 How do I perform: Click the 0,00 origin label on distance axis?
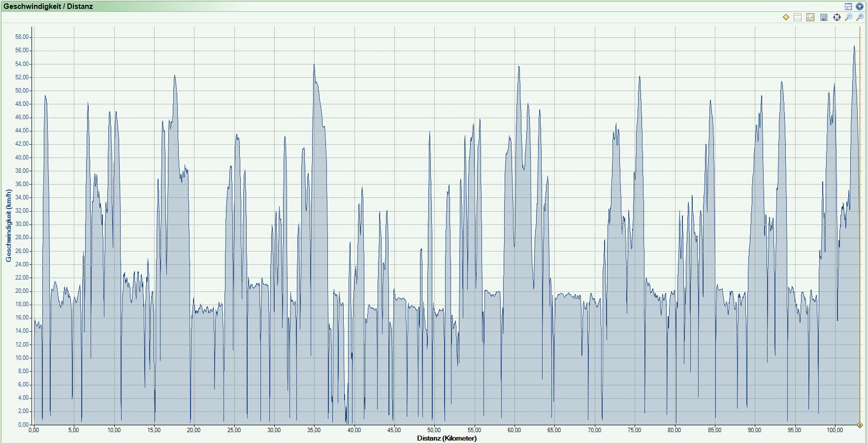(x=33, y=430)
